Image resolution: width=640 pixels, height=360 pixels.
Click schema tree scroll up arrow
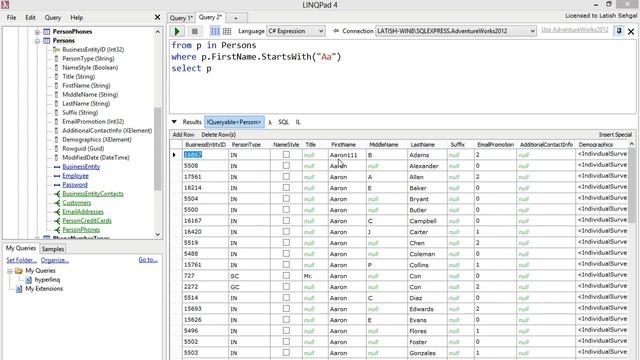pyautogui.click(x=158, y=32)
